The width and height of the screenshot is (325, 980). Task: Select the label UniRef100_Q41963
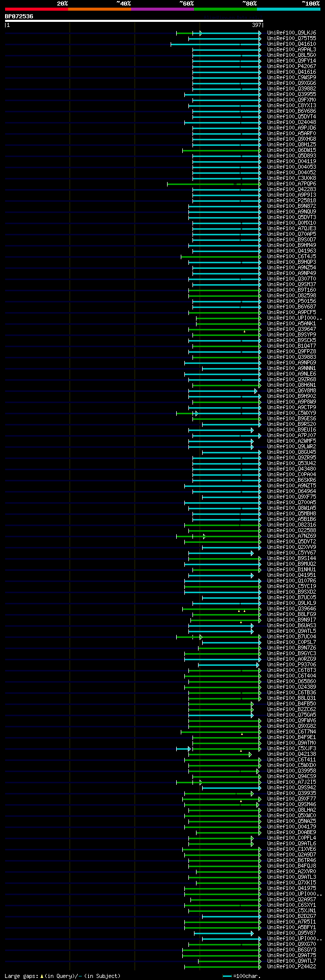tap(291, 251)
